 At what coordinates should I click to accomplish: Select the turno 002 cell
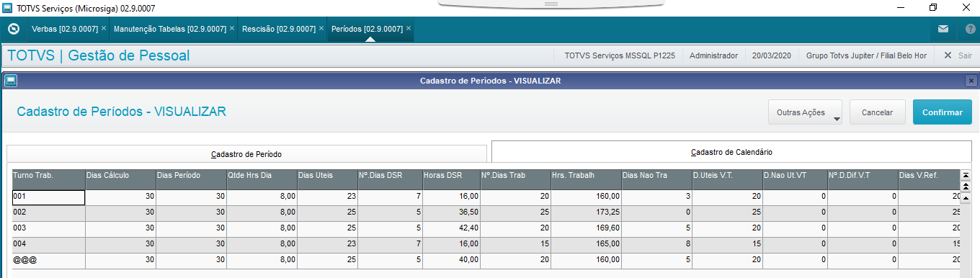click(48, 213)
